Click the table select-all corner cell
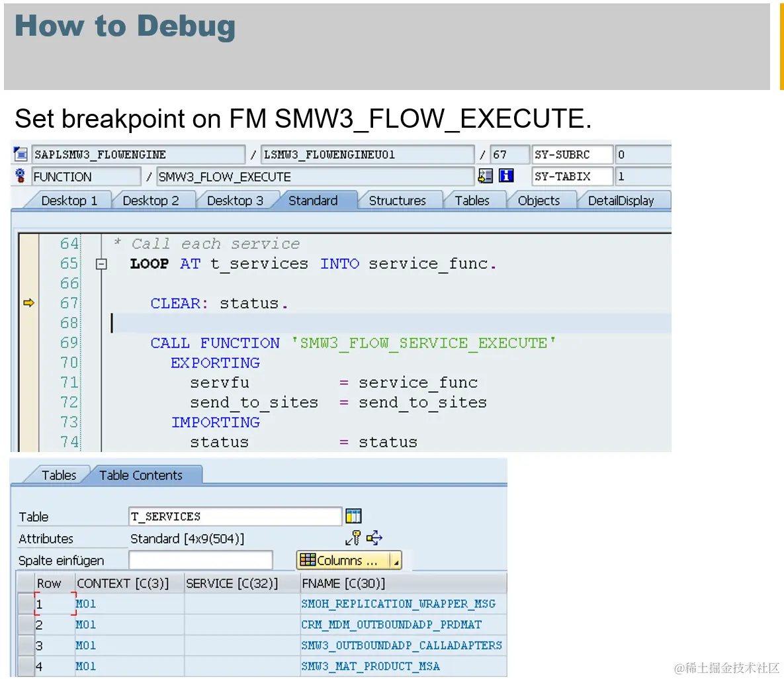This screenshot has height=679, width=784. pos(26,583)
